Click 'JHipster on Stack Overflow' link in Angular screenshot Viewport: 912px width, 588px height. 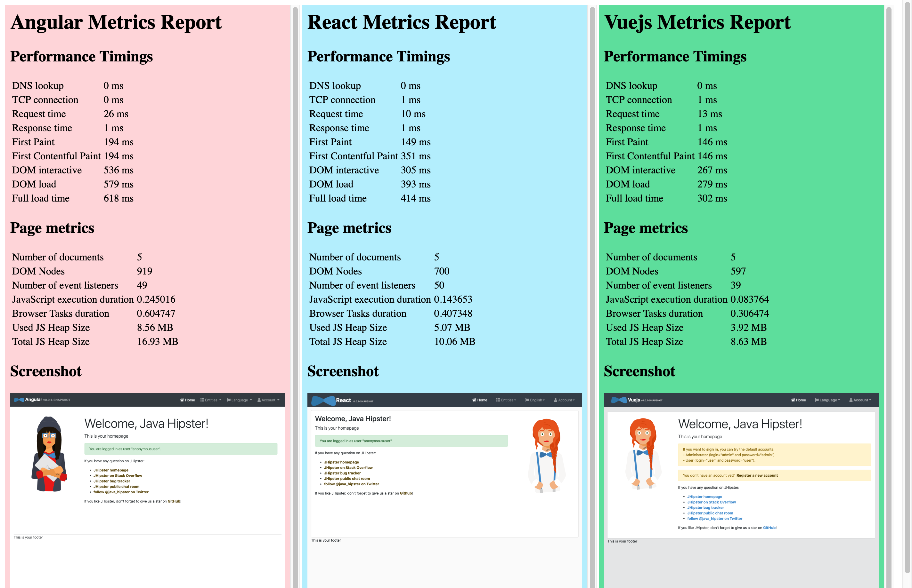pos(118,476)
